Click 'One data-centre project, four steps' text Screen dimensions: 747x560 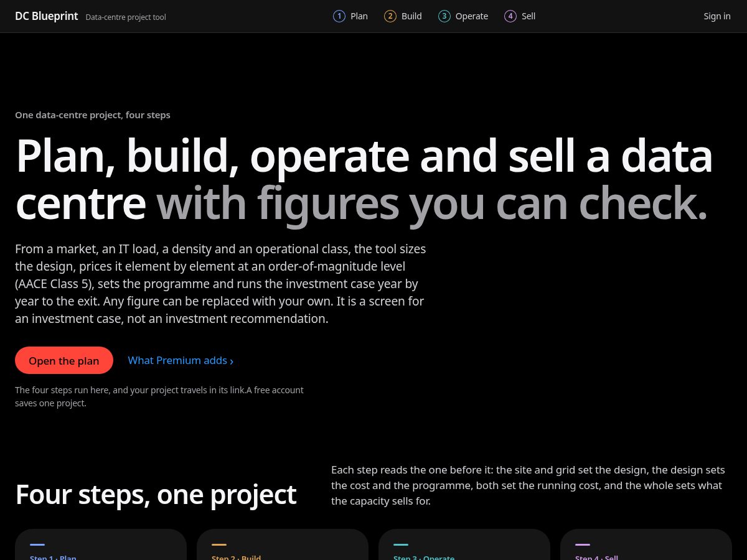click(x=93, y=115)
